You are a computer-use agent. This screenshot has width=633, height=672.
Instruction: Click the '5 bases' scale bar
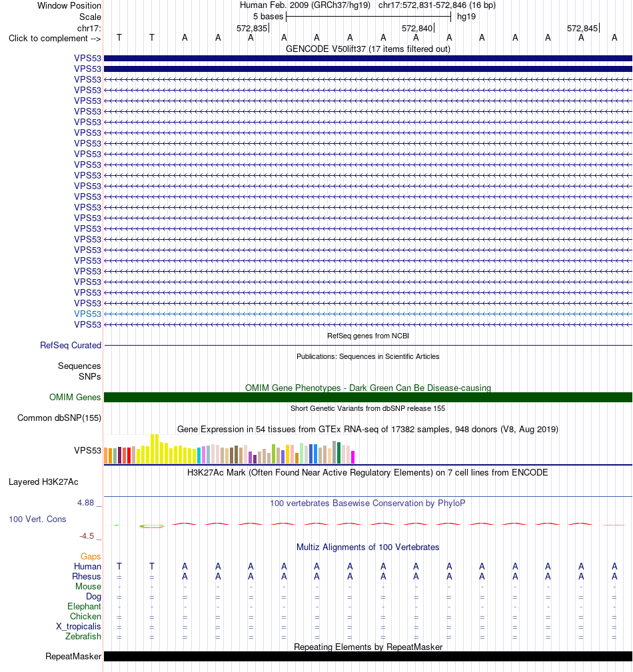pyautogui.click(x=368, y=17)
